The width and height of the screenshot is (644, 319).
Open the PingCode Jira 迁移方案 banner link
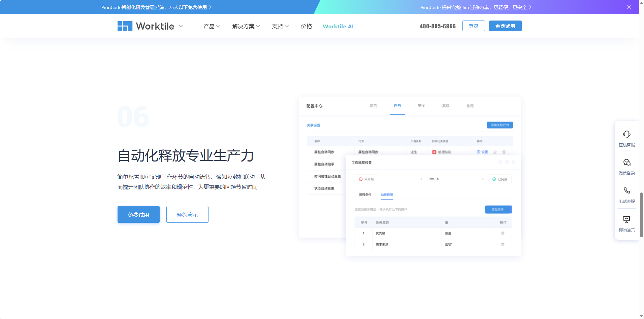point(476,7)
